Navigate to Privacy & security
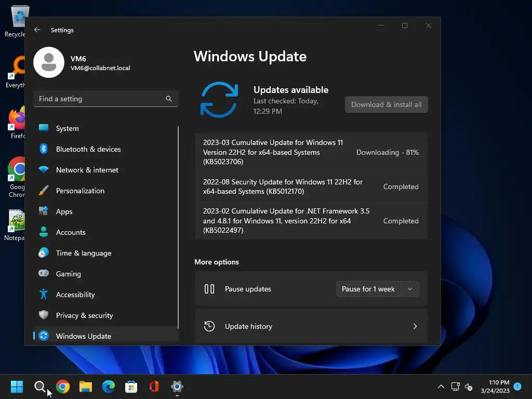 pyautogui.click(x=106, y=315)
